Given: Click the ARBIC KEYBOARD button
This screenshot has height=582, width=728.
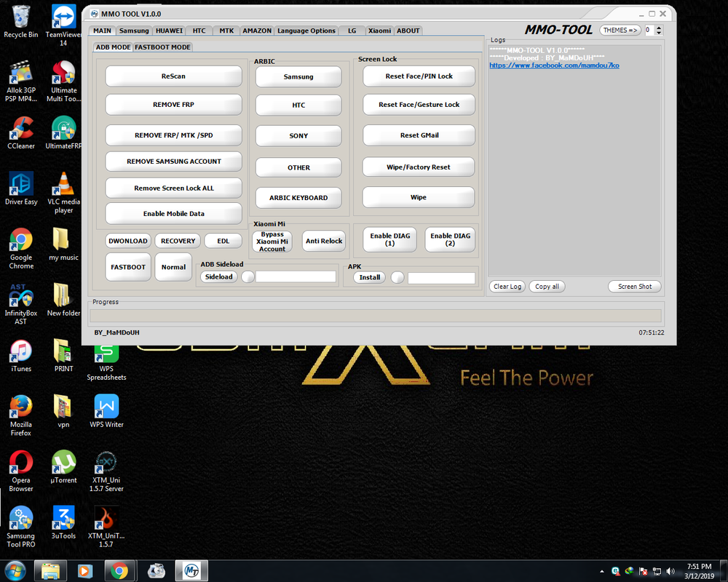Looking at the screenshot, I should tap(298, 198).
